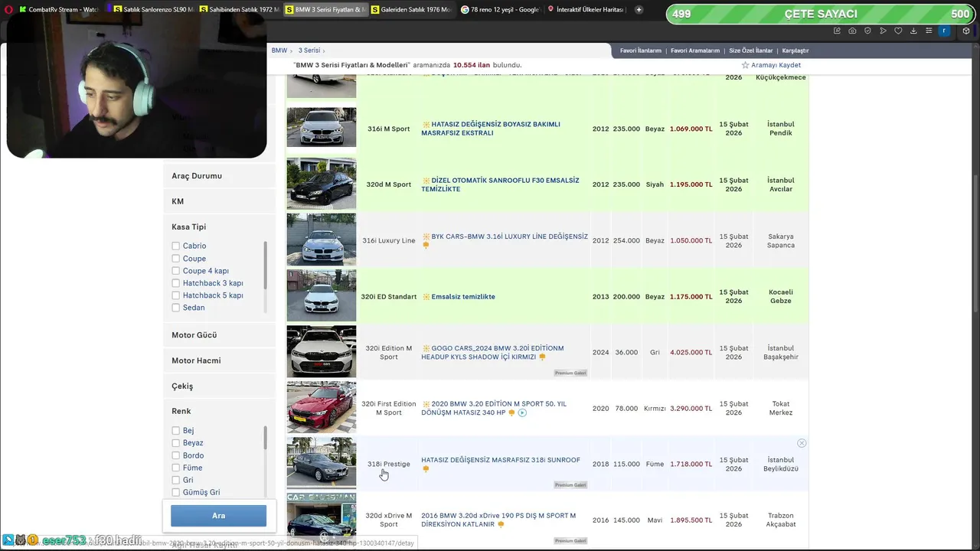Click the star icon beside Aramayı Kaydet
The width and height of the screenshot is (980, 551).
(745, 65)
